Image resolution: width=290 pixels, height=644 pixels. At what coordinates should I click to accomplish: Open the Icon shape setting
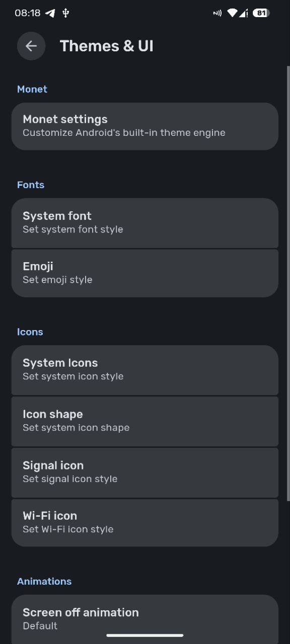[145, 421]
